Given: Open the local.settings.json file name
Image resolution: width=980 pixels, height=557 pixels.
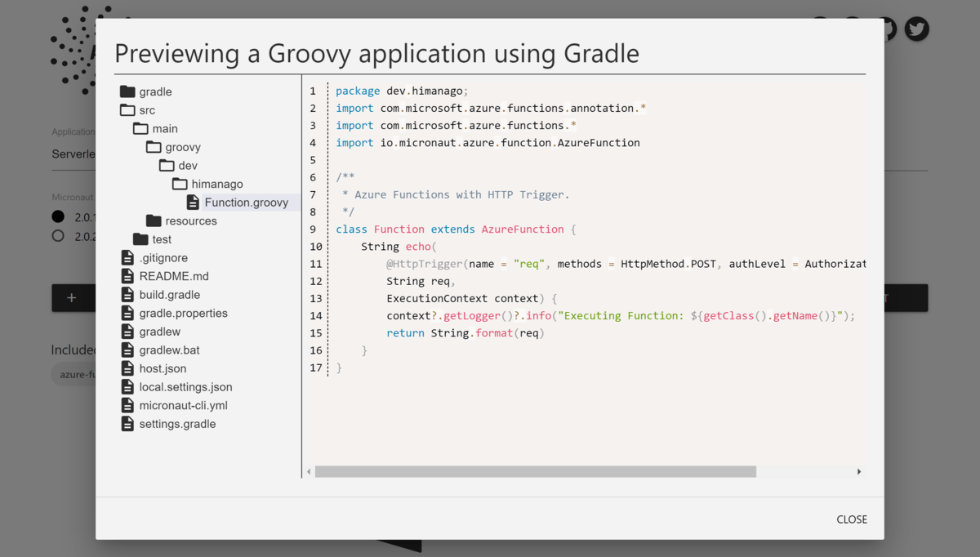Looking at the screenshot, I should coord(185,387).
